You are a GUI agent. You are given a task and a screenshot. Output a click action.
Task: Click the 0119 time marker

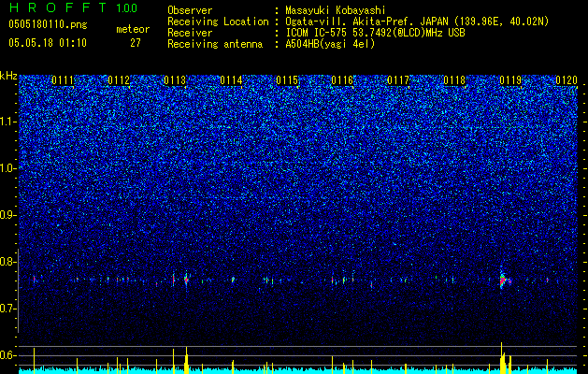point(510,80)
